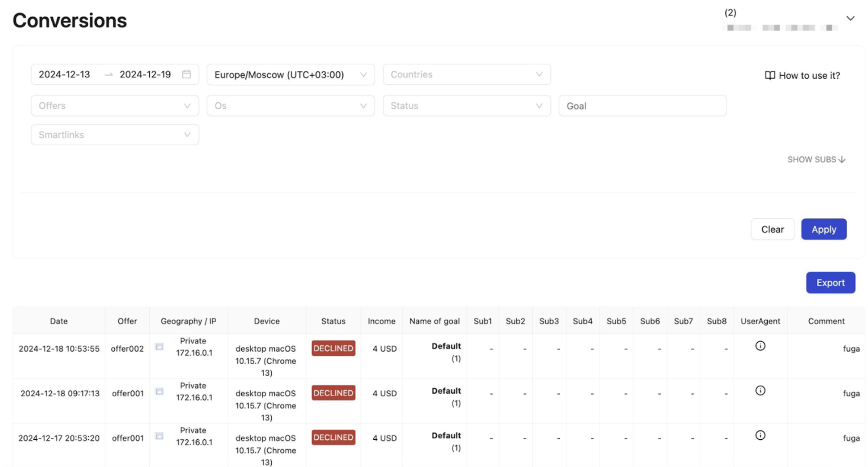Screen dimensions: 868x467
Task: Open UserAgent info icon for 10:53:55 conversion
Action: point(760,346)
